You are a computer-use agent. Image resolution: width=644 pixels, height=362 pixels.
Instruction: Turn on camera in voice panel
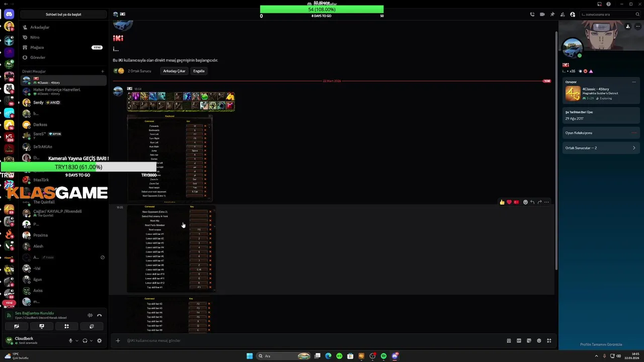[x=17, y=326]
